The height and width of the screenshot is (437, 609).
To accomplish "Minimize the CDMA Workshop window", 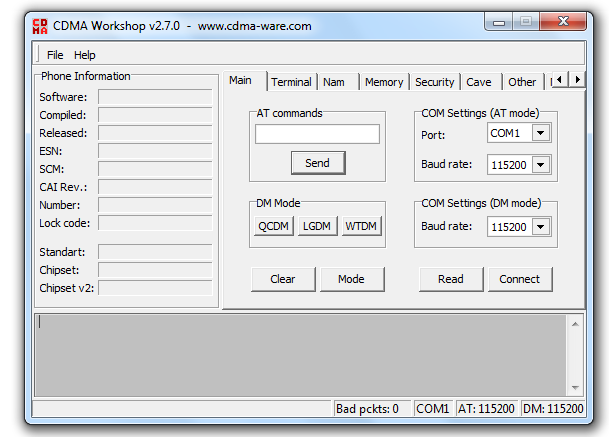I will pos(499,22).
